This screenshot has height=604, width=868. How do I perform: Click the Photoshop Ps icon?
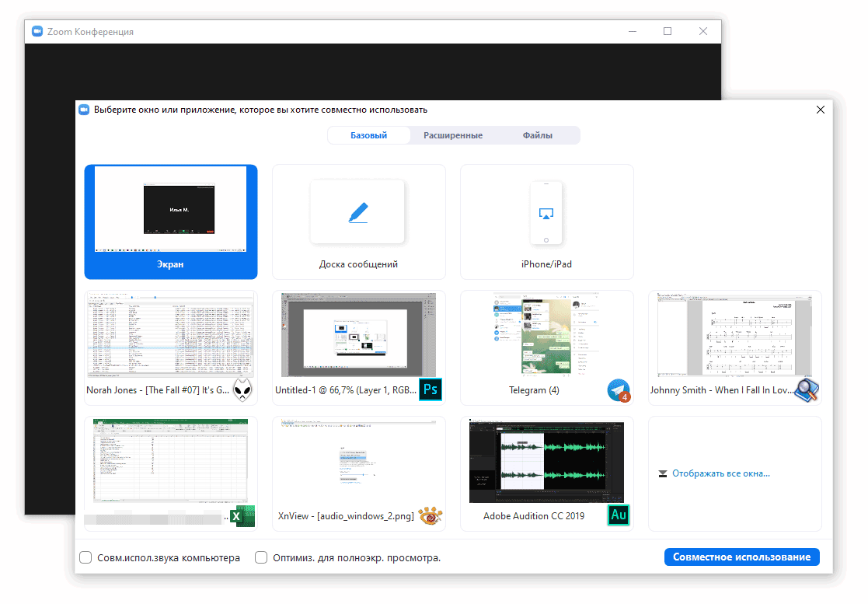(431, 389)
